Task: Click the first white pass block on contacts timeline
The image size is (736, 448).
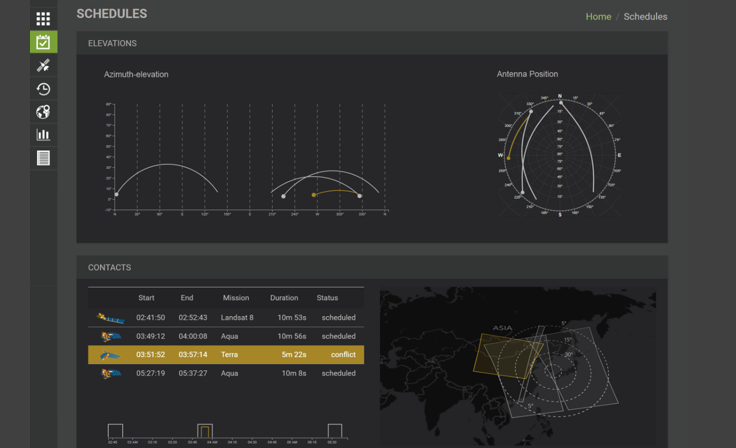Action: click(x=115, y=431)
